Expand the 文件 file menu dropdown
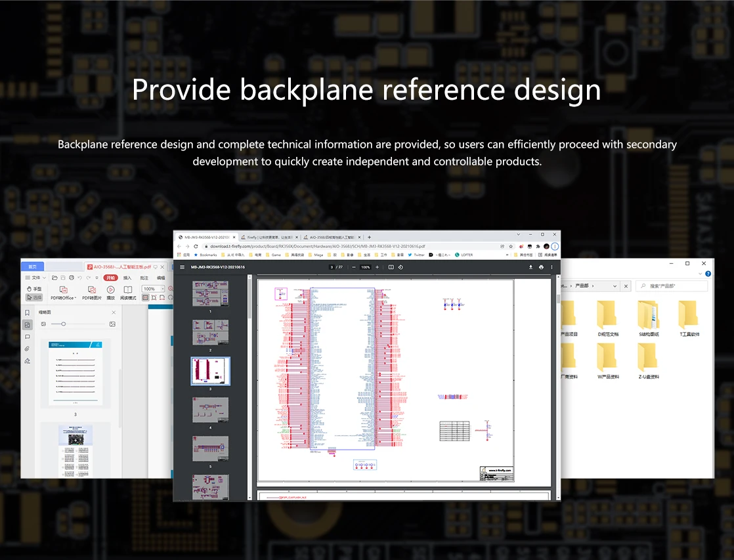Screen dimensions: 734x560 tap(37, 278)
